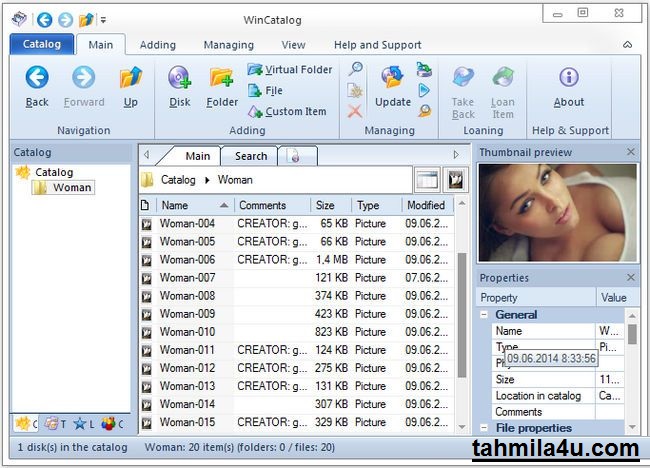Viewport: 650px width, 468px height.
Task: Click the colored circles C icon at sidebar bottom
Action: [x=112, y=424]
